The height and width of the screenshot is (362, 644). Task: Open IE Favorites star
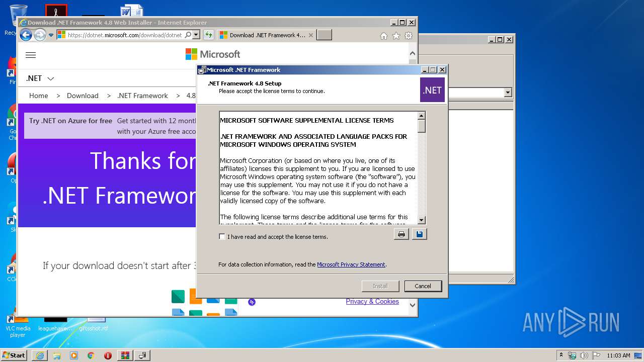(396, 36)
